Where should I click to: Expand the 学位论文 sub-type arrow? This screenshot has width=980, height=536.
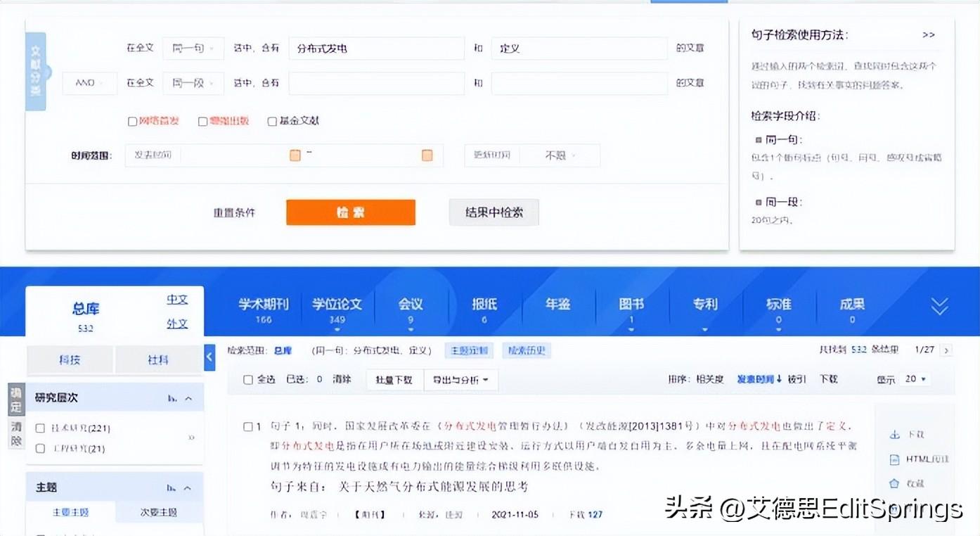click(337, 329)
